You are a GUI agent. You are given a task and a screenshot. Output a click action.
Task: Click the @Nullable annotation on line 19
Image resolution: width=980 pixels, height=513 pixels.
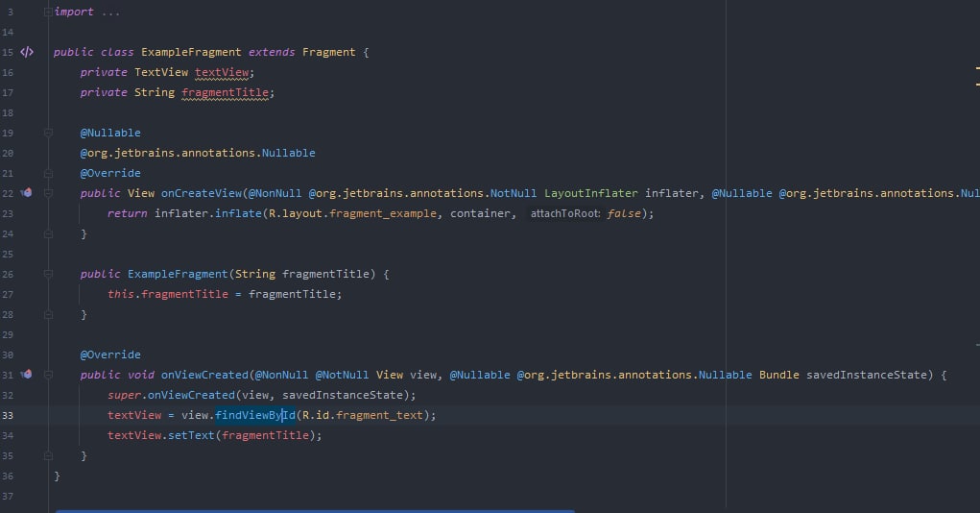pyautogui.click(x=110, y=133)
